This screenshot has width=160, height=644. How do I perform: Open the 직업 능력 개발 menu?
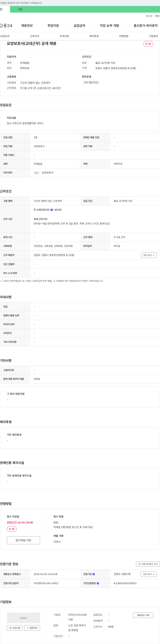pos(109,25)
